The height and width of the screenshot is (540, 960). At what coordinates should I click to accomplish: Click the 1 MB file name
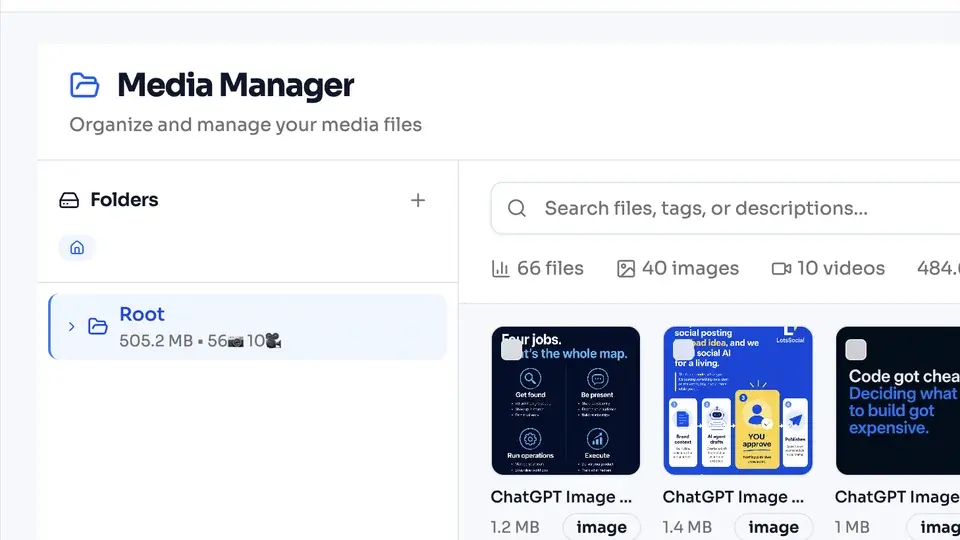(897, 497)
